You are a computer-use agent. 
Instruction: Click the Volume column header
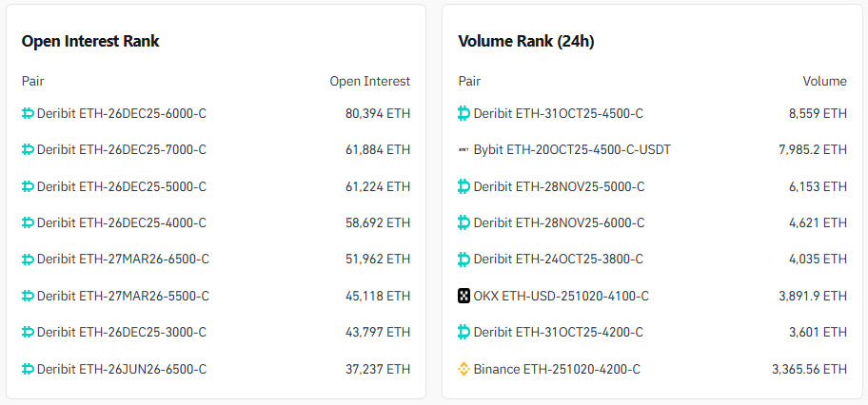(824, 82)
